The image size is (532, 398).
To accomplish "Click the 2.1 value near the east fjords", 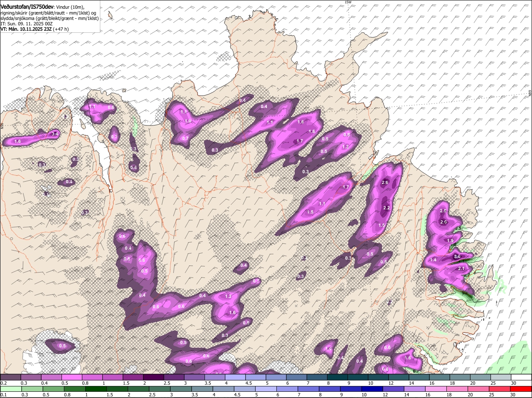I will [461, 269].
